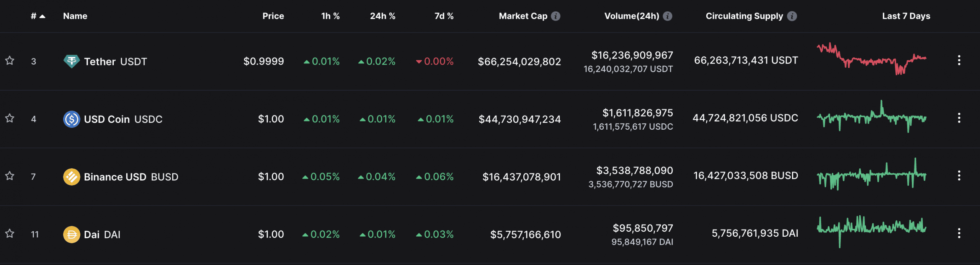Image resolution: width=980 pixels, height=265 pixels.
Task: Open the three-dot menu for Tether
Action: coord(959,60)
